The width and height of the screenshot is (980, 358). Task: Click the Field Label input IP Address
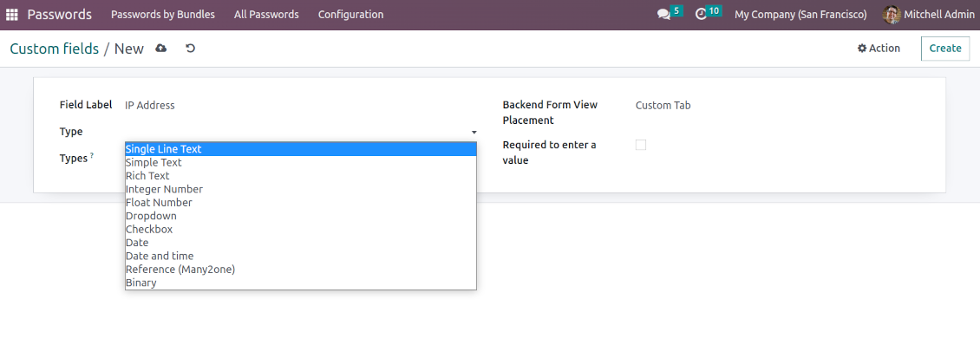pos(301,106)
